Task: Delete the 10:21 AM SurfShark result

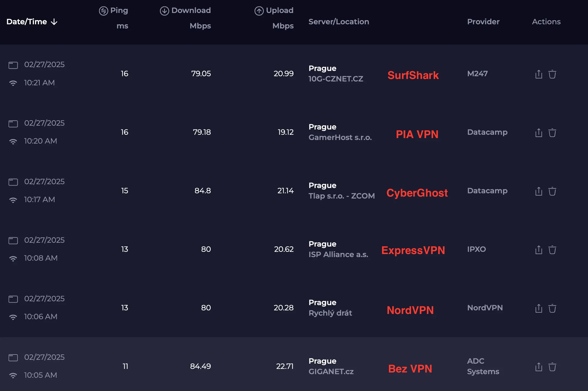Action: click(552, 74)
